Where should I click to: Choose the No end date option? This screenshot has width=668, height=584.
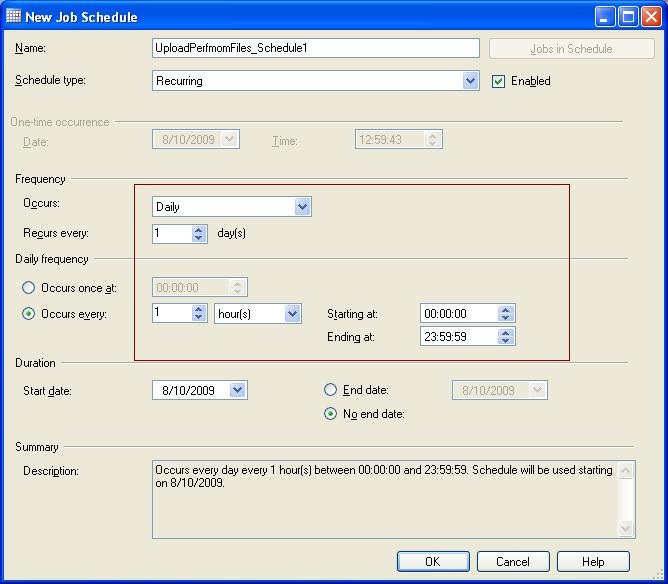pos(331,414)
